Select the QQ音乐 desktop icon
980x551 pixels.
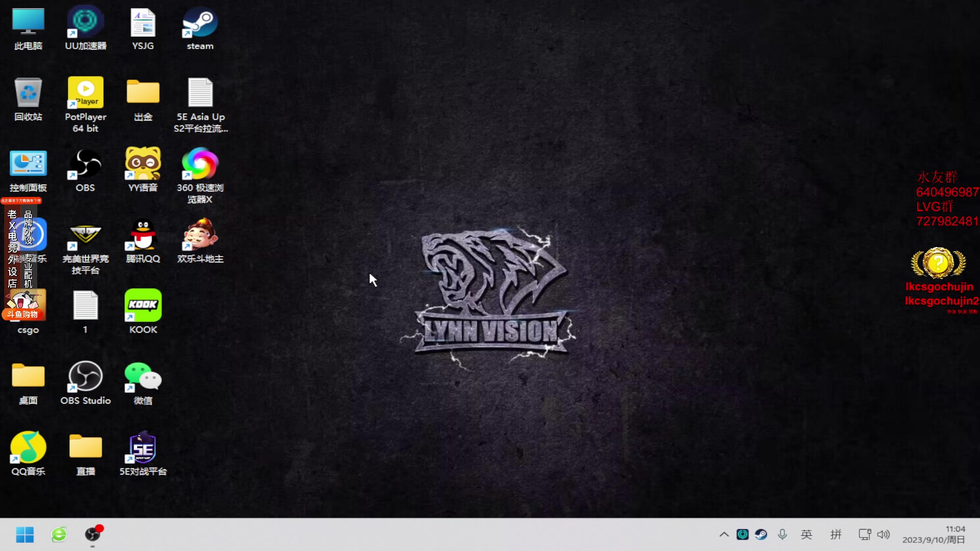click(28, 455)
